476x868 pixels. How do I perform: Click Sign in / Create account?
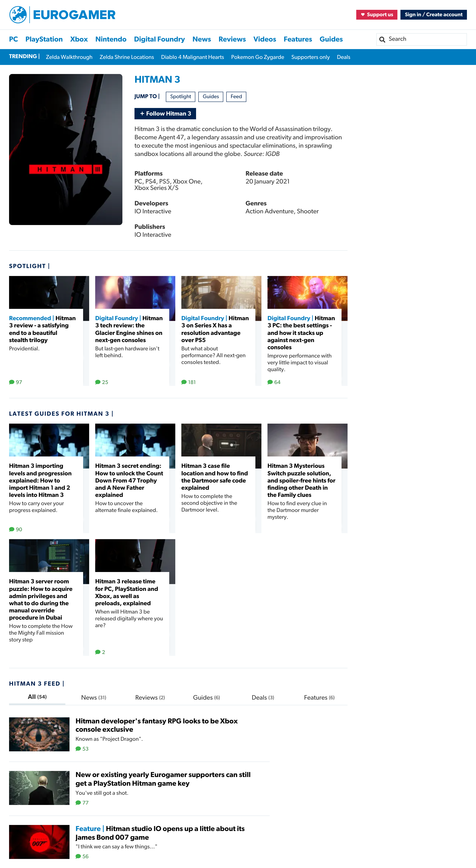pyautogui.click(x=433, y=15)
